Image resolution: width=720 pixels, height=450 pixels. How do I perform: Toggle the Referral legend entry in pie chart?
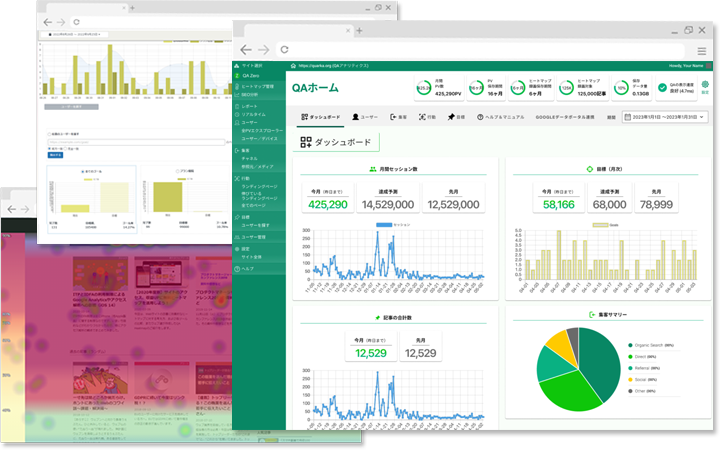coord(644,368)
